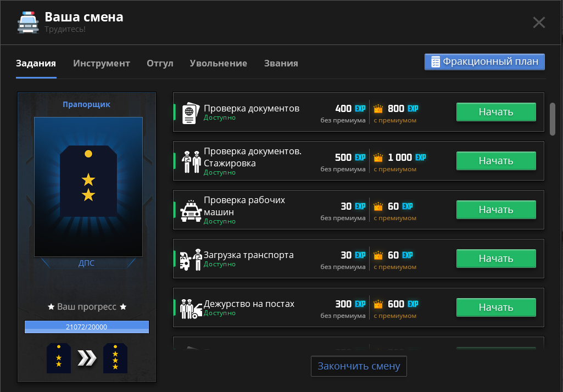Start the Проверка документов task

(496, 112)
